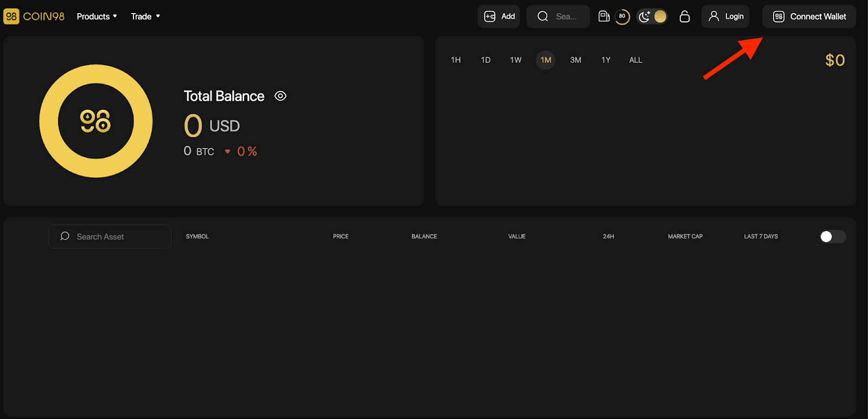Toggle the switch beside LAST 7 DAYS
This screenshot has width=868, height=419.
pyautogui.click(x=833, y=236)
